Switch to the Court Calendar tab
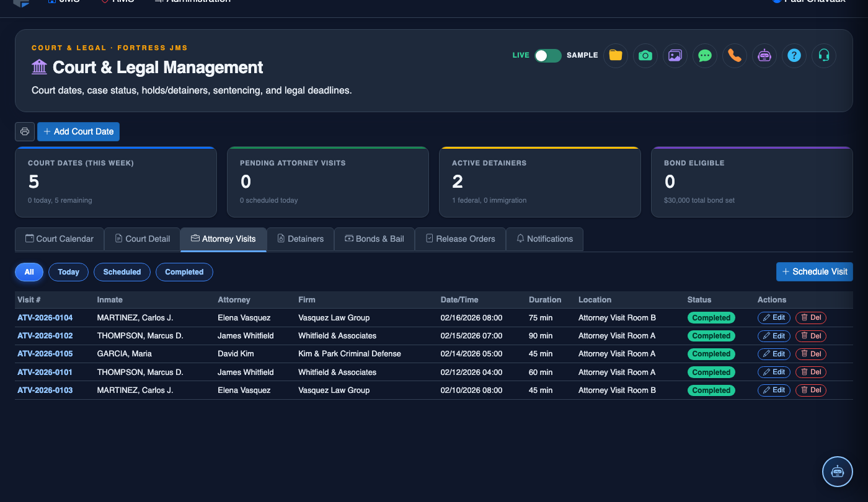Viewport: 868px width, 502px height. click(60, 239)
